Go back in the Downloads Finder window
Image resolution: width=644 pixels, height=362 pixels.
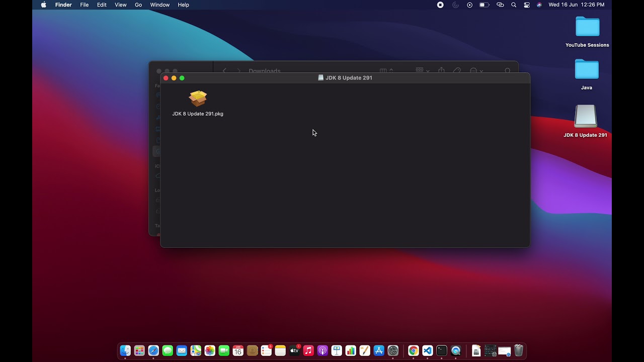point(224,71)
